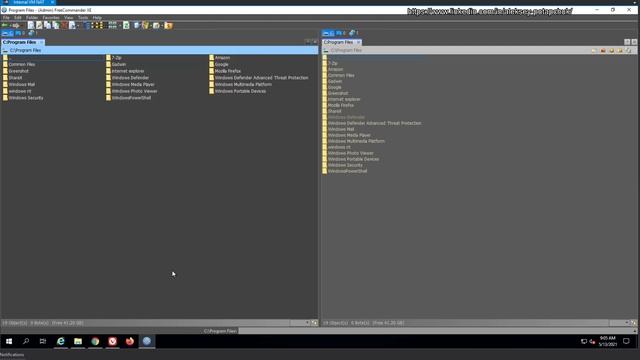Launch Internet Explorer from the taskbar
Screen dimensions: 640x360
(60, 341)
